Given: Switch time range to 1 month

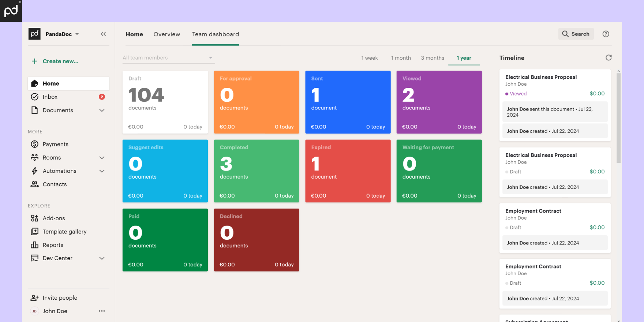Looking at the screenshot, I should pyautogui.click(x=401, y=58).
